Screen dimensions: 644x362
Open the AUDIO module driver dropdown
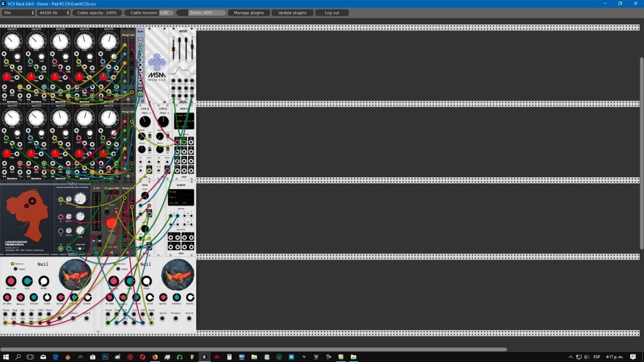[x=181, y=192]
